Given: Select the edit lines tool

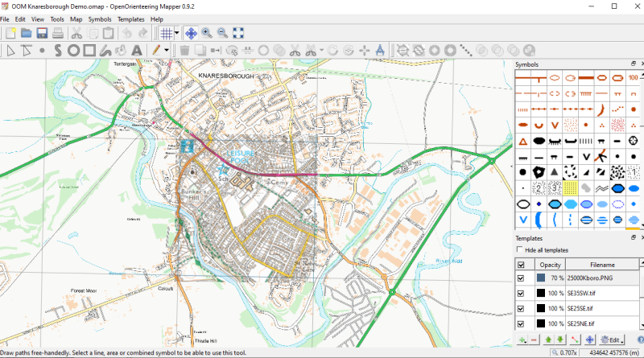Looking at the screenshot, I should (27, 51).
